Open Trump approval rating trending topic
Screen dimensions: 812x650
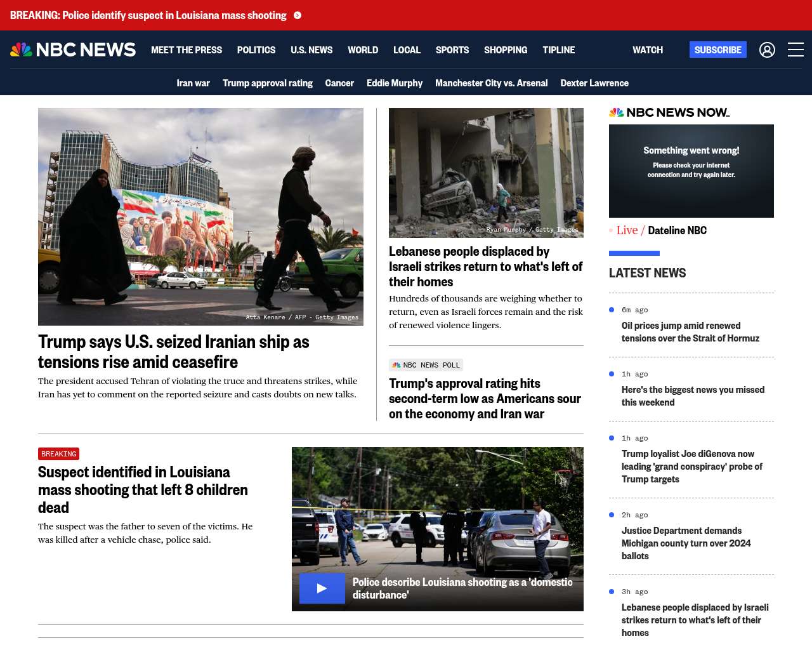click(x=268, y=83)
